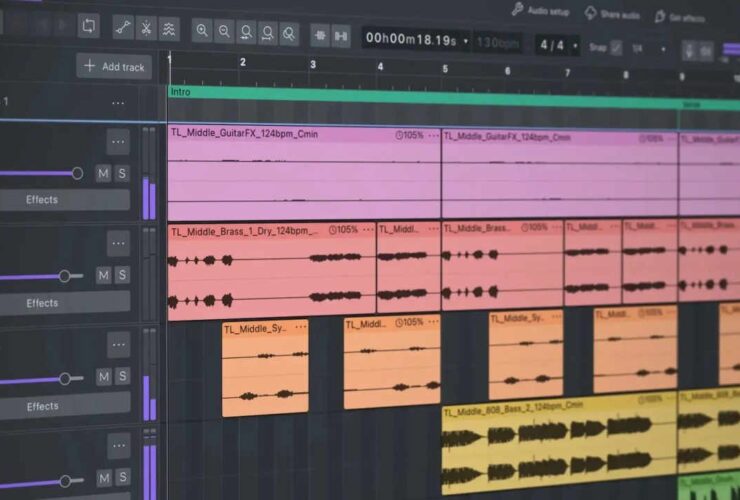
Task: Click the icon just right of magnifiers
Action: tap(320, 35)
